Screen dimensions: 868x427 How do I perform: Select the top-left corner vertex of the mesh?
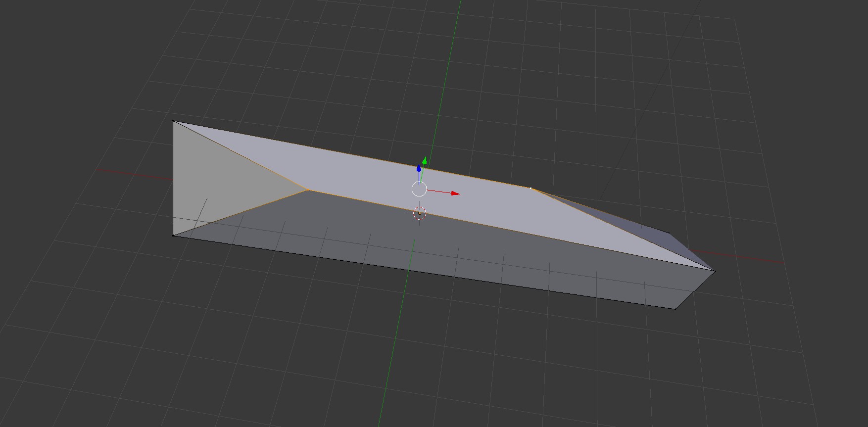pos(173,120)
